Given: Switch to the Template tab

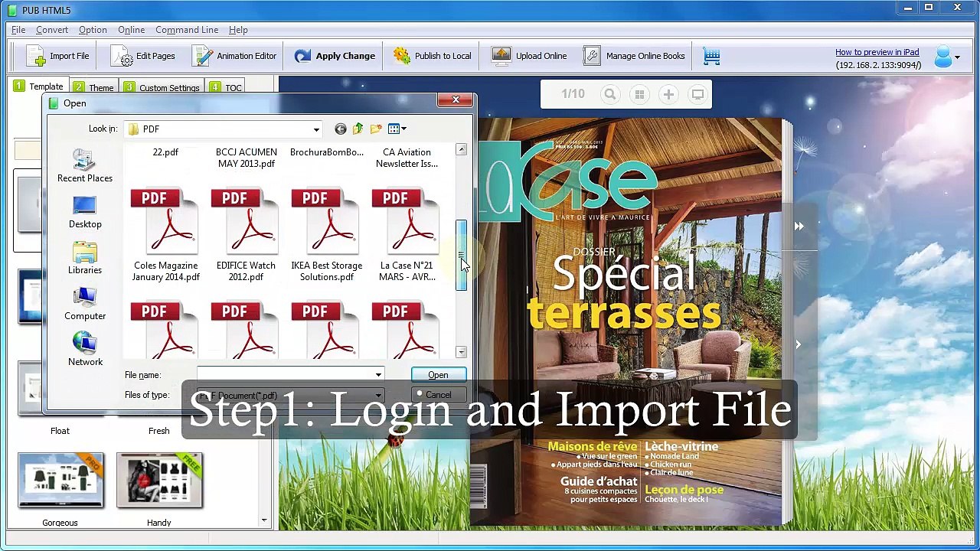Looking at the screenshot, I should coord(38,86).
